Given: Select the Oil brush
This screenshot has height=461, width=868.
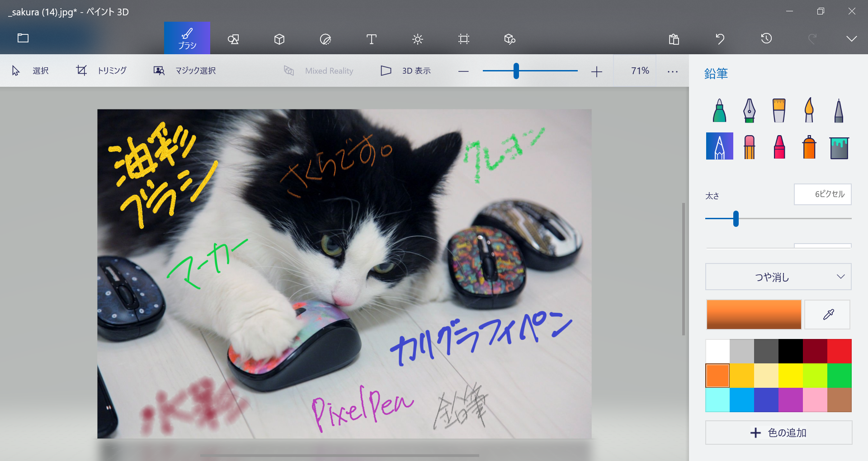Looking at the screenshot, I should point(779,110).
